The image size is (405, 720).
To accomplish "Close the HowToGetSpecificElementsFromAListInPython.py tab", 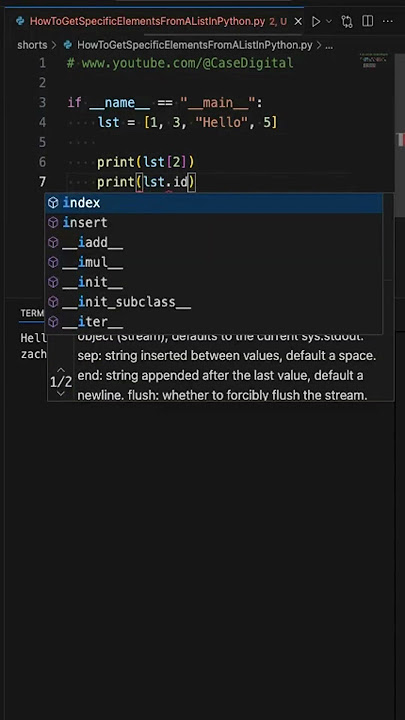I will pos(298,22).
